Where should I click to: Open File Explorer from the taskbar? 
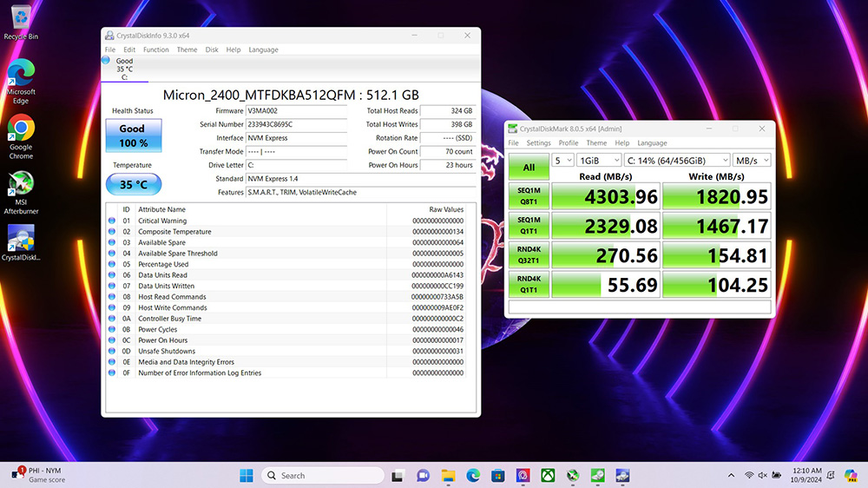pyautogui.click(x=448, y=475)
